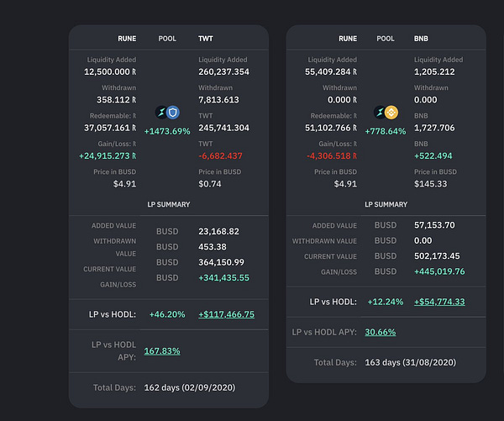Click the RUNE icon in BNB pool card

(x=380, y=113)
